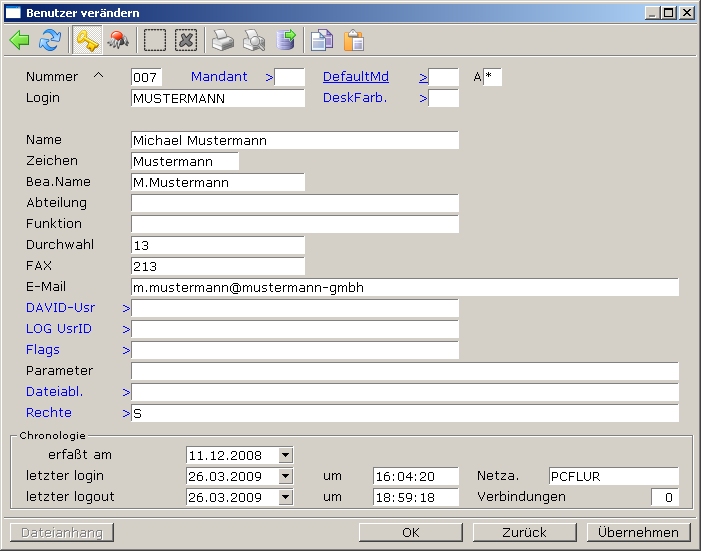Click into the E-Mail input field
The height and width of the screenshot is (551, 701).
click(404, 288)
